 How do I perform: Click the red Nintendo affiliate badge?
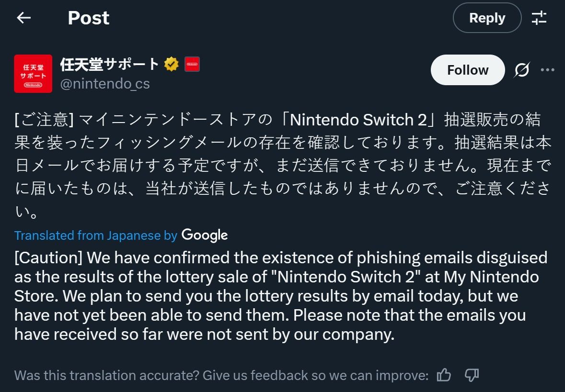(x=192, y=64)
